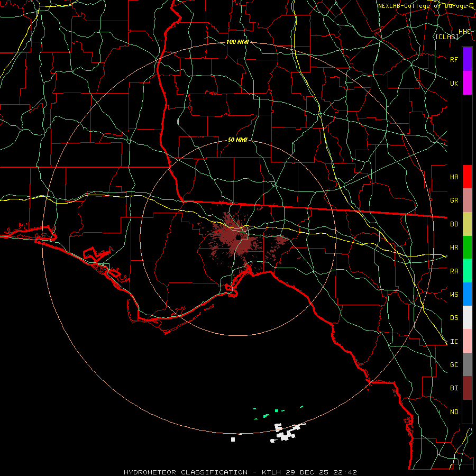Click the WS blue legend swatch
This screenshot has height=476, width=476.
(467, 294)
